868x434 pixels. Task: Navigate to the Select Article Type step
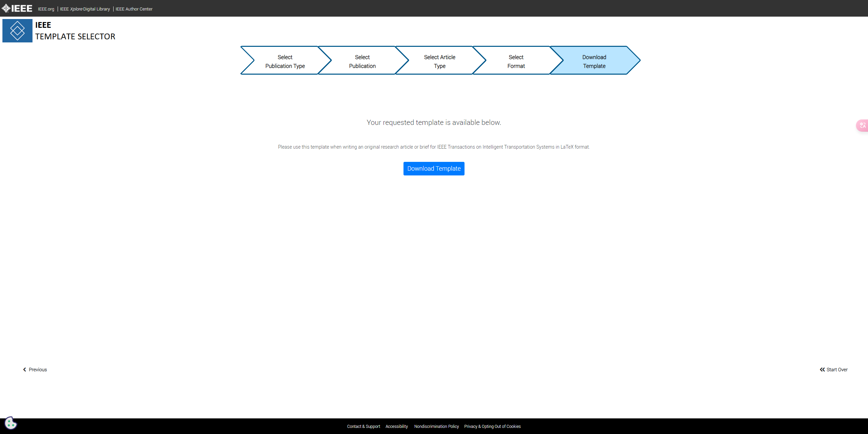point(439,61)
